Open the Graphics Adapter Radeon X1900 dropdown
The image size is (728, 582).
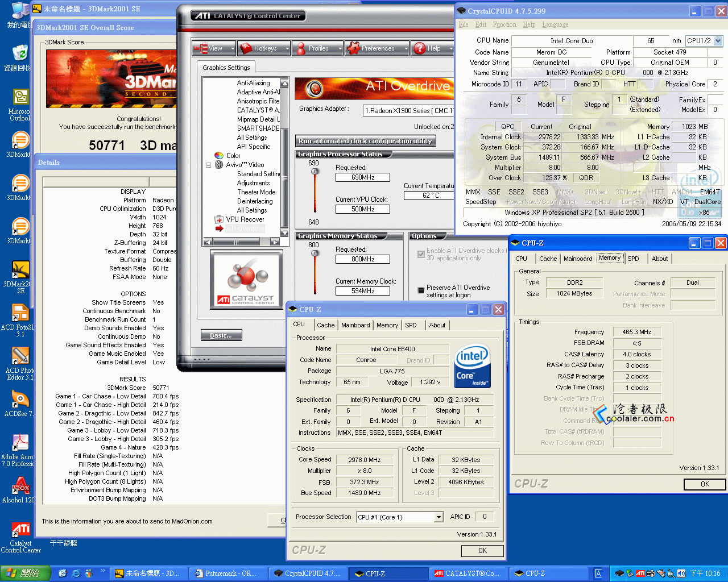click(x=408, y=111)
